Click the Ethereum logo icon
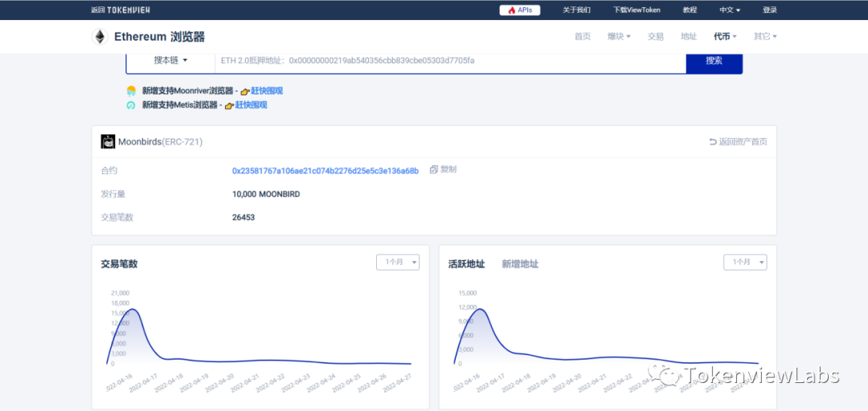Image resolution: width=868 pixels, height=411 pixels. (x=100, y=36)
